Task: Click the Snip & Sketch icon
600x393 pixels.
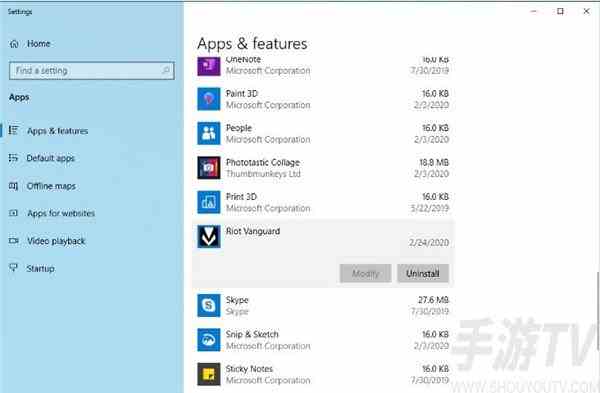Action: 209,339
